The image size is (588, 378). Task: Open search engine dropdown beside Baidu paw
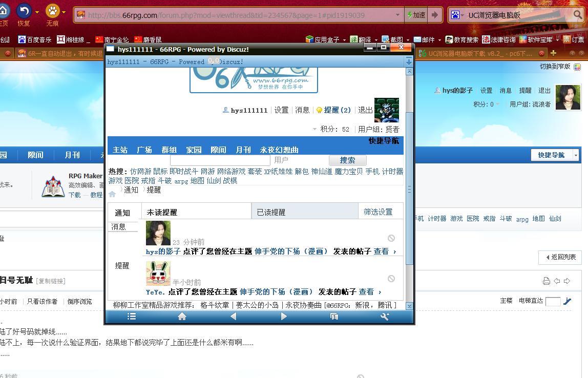tap(462, 15)
